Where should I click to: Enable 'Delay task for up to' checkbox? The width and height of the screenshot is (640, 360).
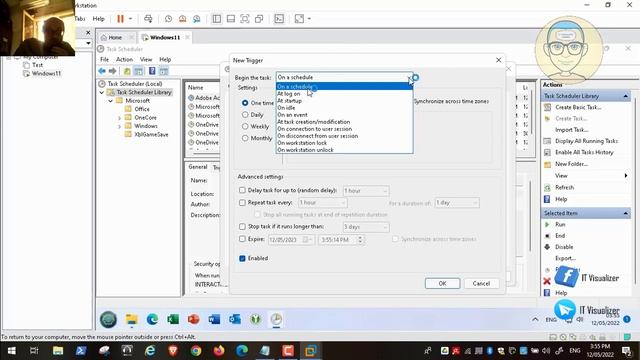click(x=242, y=190)
